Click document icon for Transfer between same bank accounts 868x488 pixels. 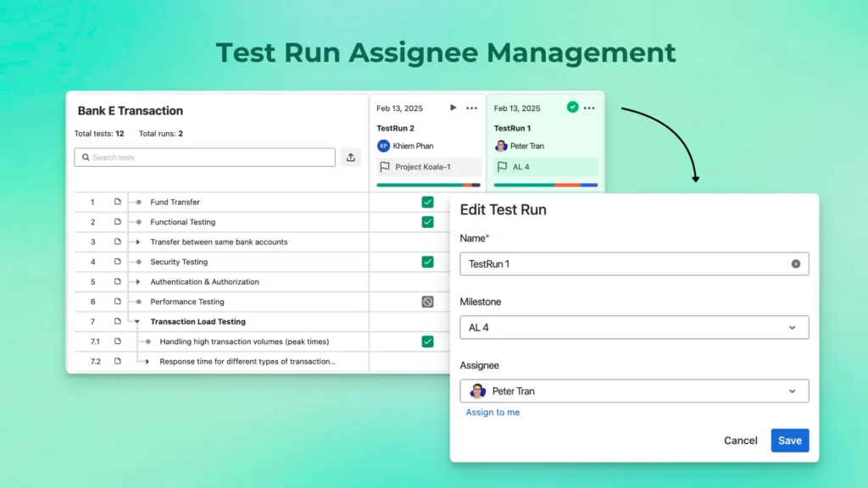[x=117, y=241]
